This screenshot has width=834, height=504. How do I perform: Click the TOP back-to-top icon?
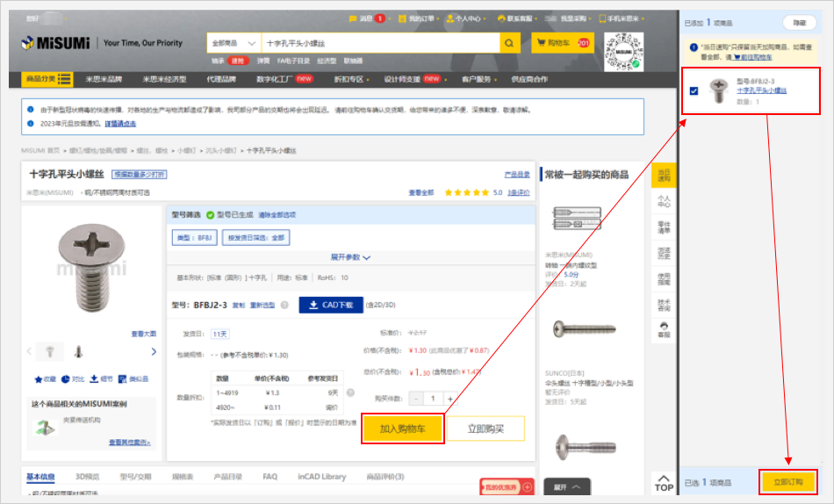point(664,482)
